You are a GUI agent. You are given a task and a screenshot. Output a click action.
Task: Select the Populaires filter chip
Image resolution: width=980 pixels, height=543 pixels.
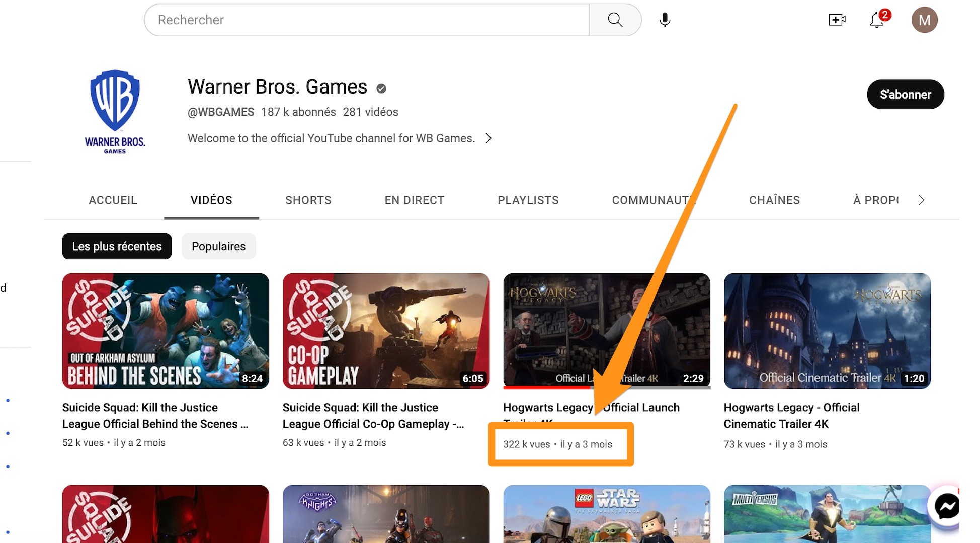coord(218,246)
